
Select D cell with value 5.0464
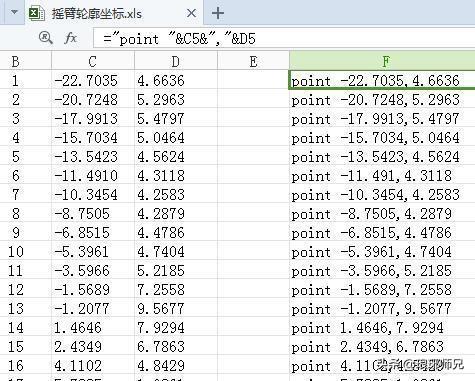[x=176, y=137]
